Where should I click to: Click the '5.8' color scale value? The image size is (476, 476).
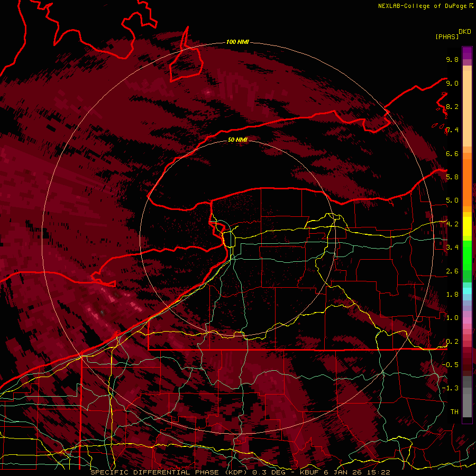tap(452, 177)
